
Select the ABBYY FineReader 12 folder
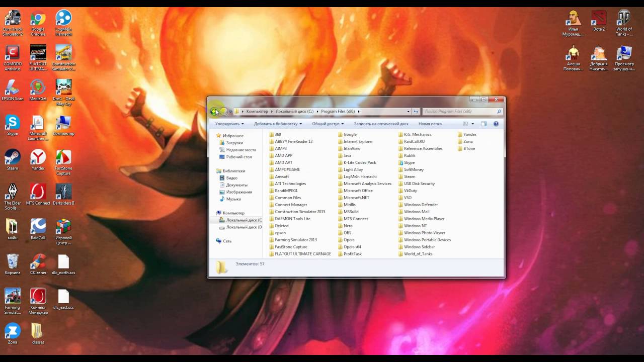[291, 141]
